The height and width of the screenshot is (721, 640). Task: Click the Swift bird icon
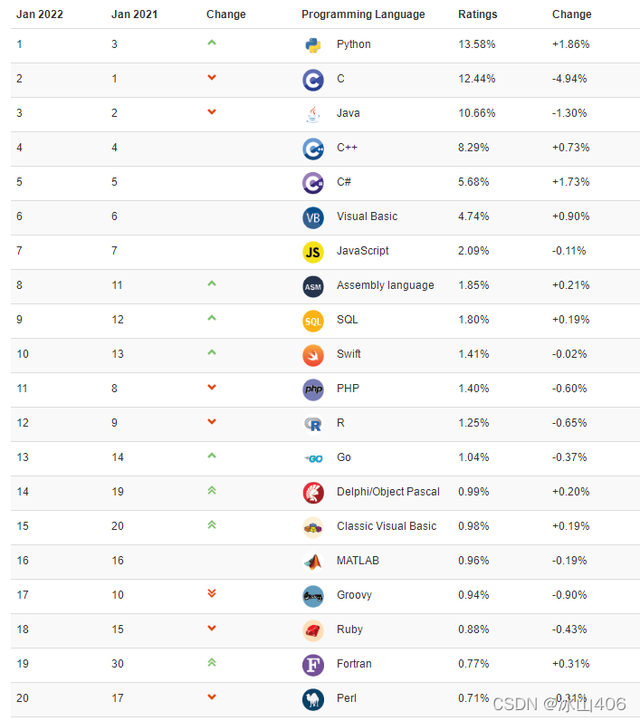point(313,355)
